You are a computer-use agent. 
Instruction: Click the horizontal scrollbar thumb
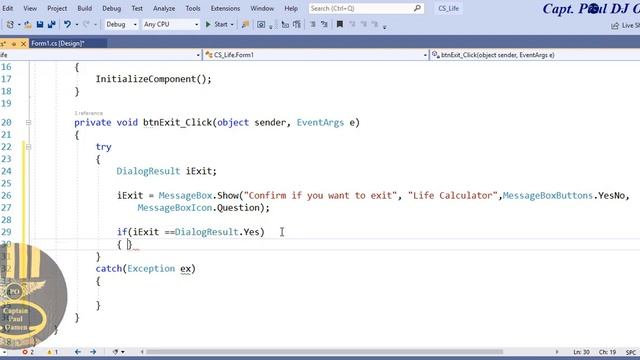(324, 352)
